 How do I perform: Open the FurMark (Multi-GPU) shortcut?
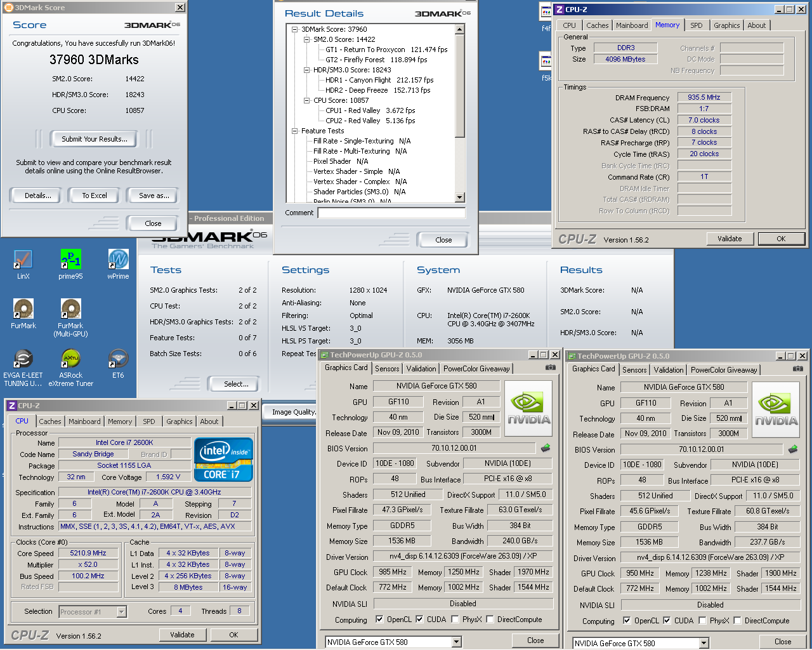point(70,317)
